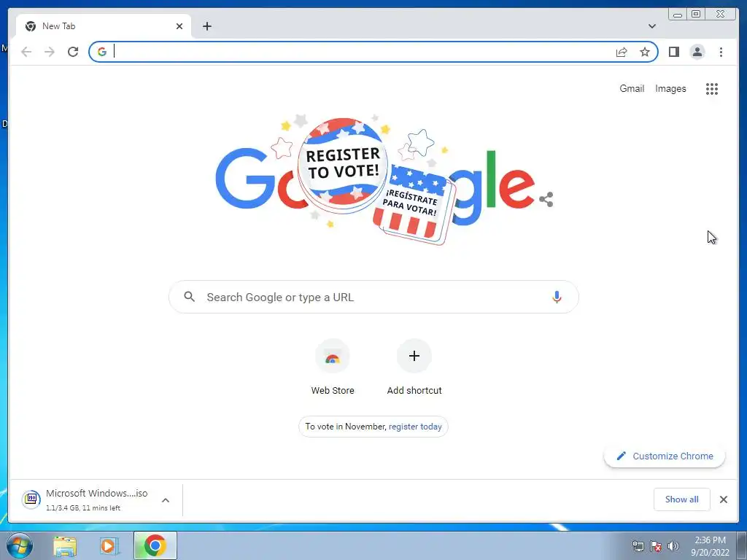747x560 pixels.
Task: Share the Register to Vote doodle
Action: 546,200
